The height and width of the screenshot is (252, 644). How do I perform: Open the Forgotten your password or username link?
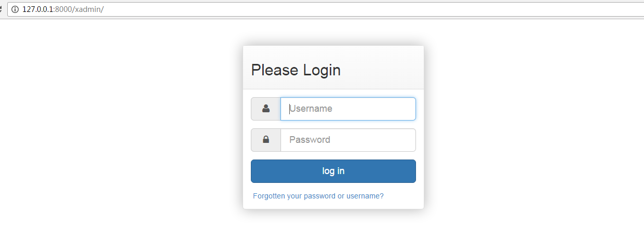pos(318,196)
